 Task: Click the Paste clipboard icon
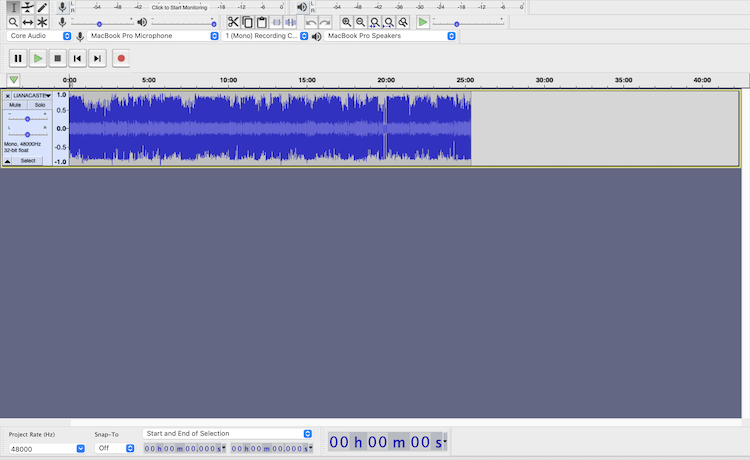click(262, 22)
